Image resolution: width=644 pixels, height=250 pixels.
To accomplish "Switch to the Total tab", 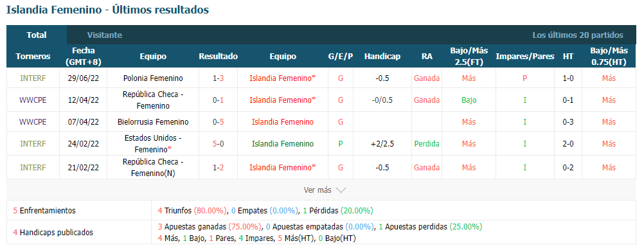I will [x=37, y=35].
